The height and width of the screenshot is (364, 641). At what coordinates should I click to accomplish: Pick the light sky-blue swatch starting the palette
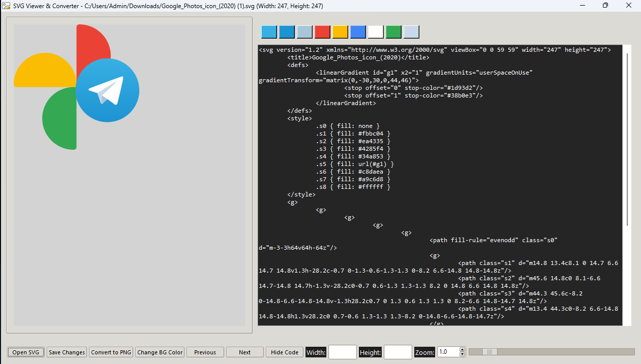pyautogui.click(x=269, y=32)
